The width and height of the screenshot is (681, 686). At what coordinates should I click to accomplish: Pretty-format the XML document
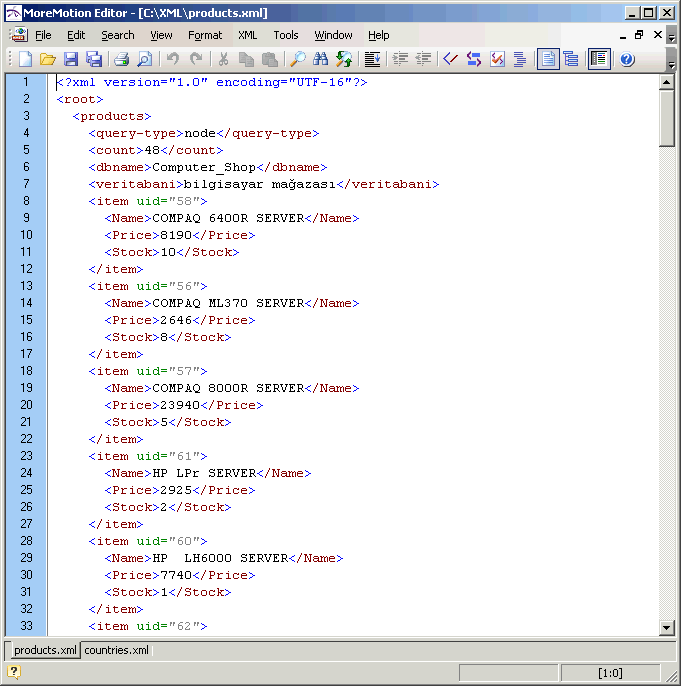[520, 59]
